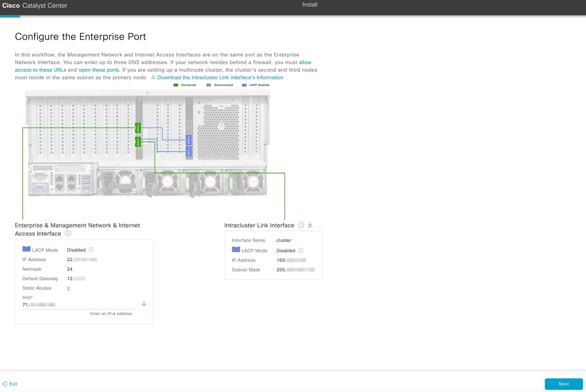Click the download icon before the Intracluster link text
Viewport: 586px width, 392px height.
pos(153,78)
